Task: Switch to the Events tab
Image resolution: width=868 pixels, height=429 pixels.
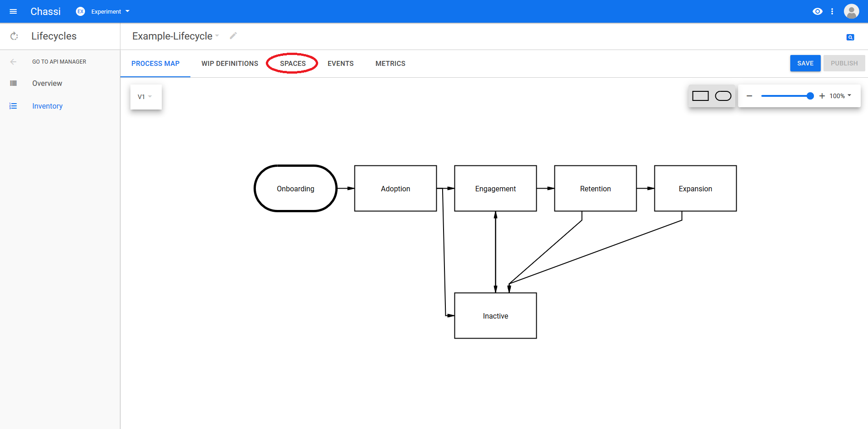Action: coord(340,64)
